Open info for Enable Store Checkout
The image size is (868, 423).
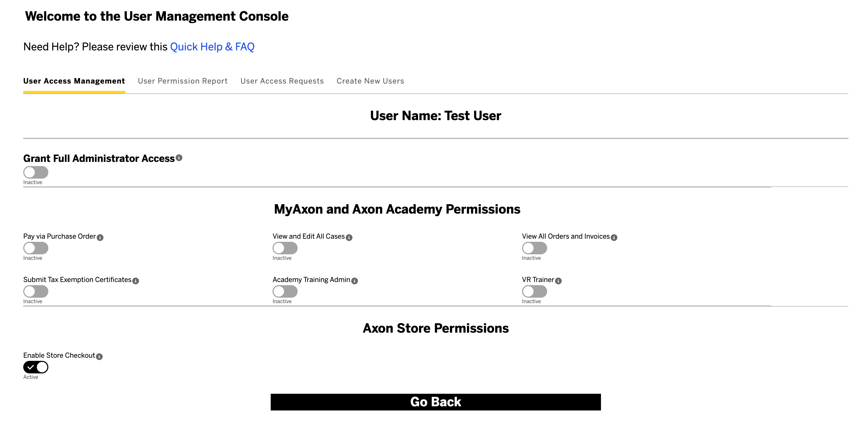click(x=99, y=356)
